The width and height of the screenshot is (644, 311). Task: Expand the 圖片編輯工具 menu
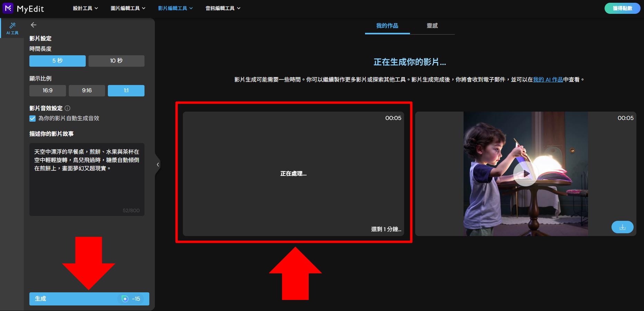point(128,8)
